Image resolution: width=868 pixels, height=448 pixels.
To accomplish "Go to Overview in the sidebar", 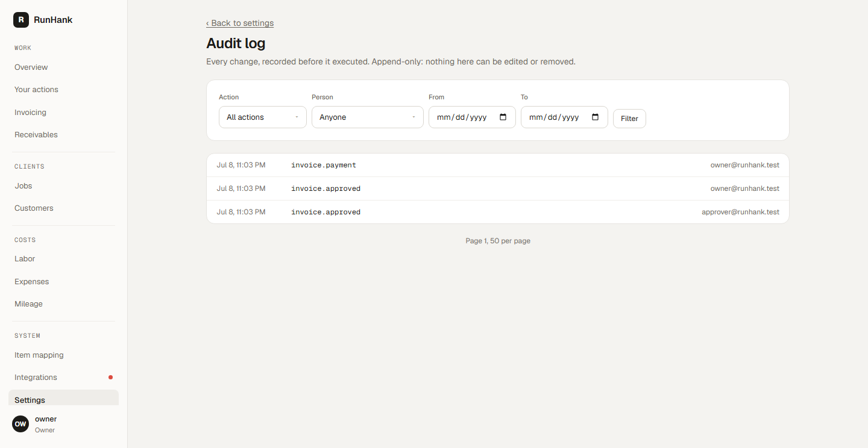I will coord(63,67).
